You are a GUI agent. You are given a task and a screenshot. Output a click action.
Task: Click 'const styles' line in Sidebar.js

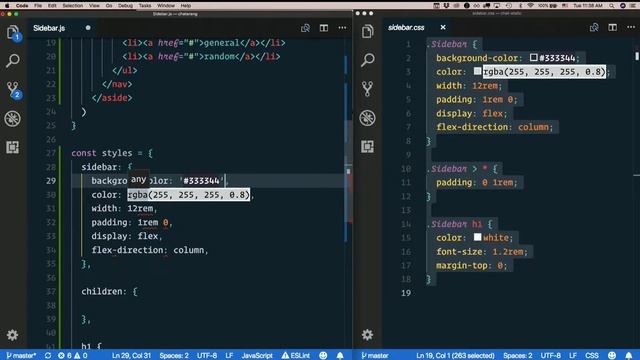pyautogui.click(x=111, y=153)
